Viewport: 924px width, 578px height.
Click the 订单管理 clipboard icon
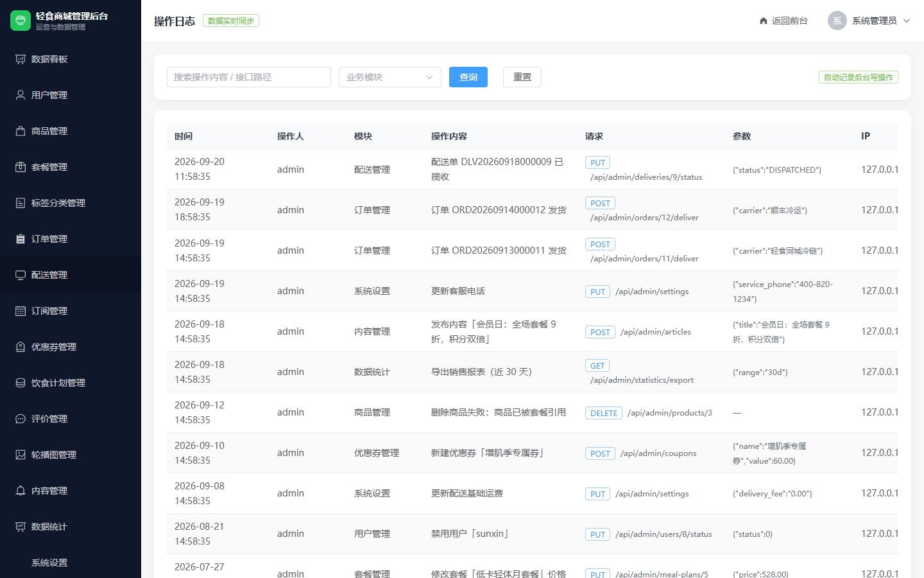[x=21, y=239]
